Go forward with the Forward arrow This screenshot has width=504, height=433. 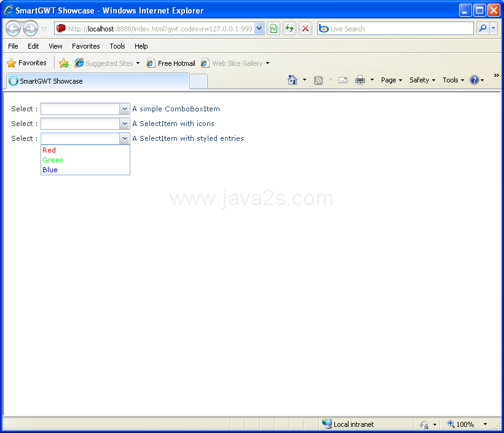(x=31, y=29)
